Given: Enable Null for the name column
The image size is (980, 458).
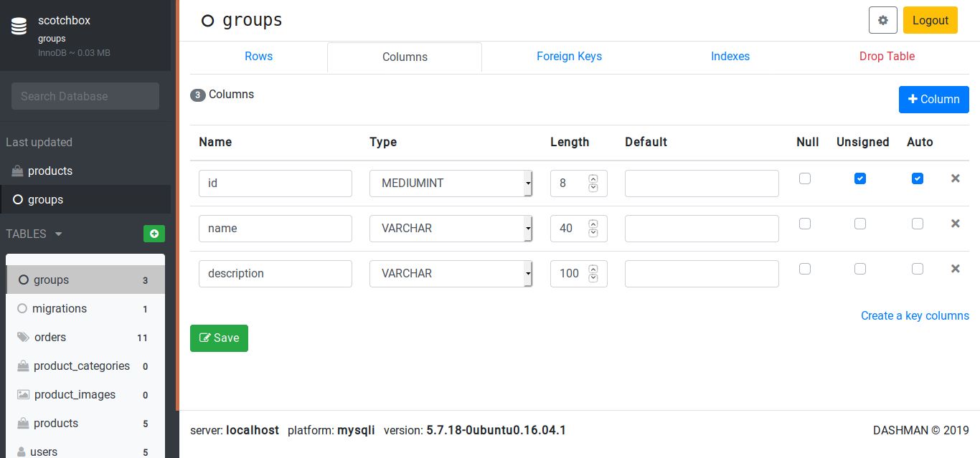Looking at the screenshot, I should pos(805,224).
